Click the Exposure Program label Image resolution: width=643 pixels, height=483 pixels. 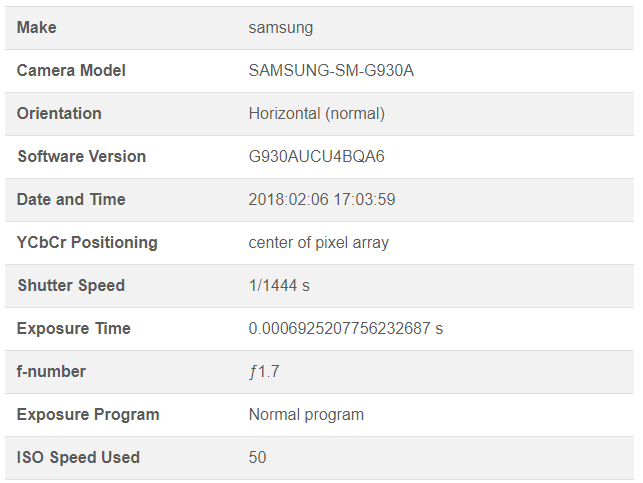coord(88,415)
